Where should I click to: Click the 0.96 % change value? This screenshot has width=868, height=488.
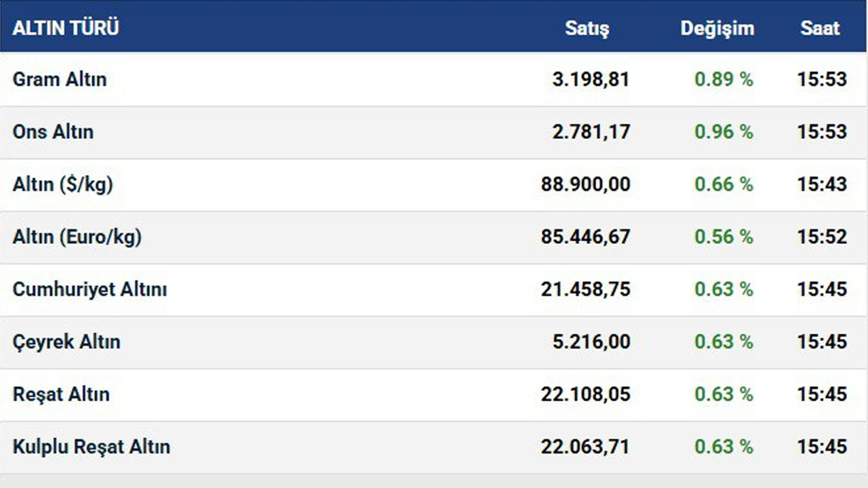(724, 131)
